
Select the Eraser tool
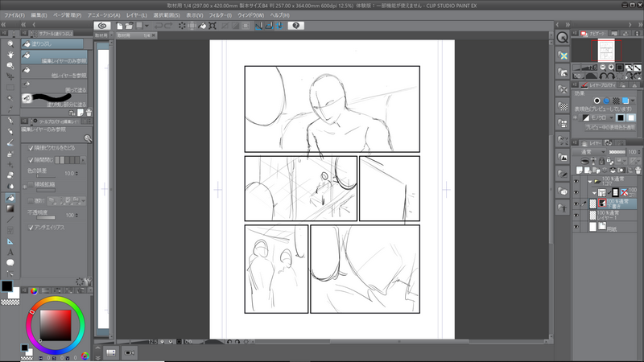tap(10, 175)
